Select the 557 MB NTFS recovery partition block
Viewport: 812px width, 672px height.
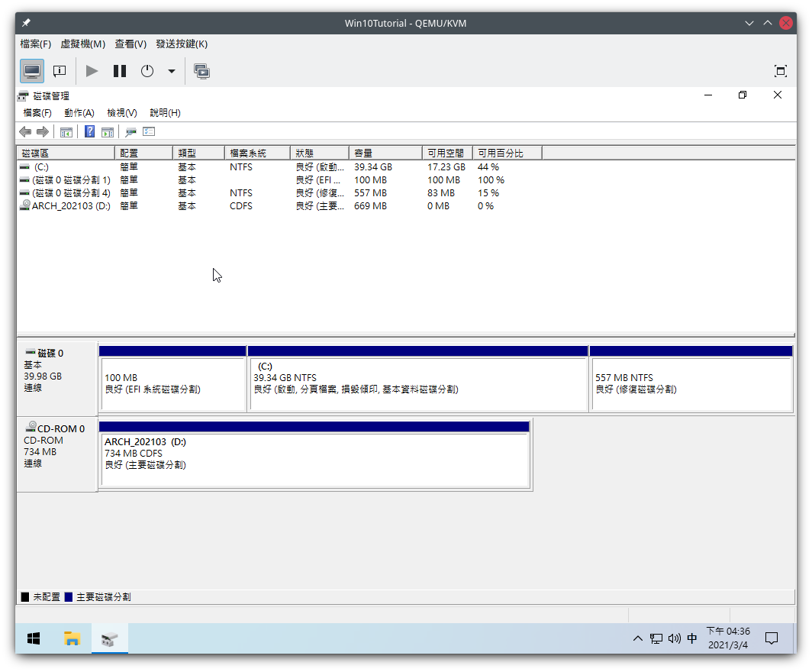click(691, 379)
